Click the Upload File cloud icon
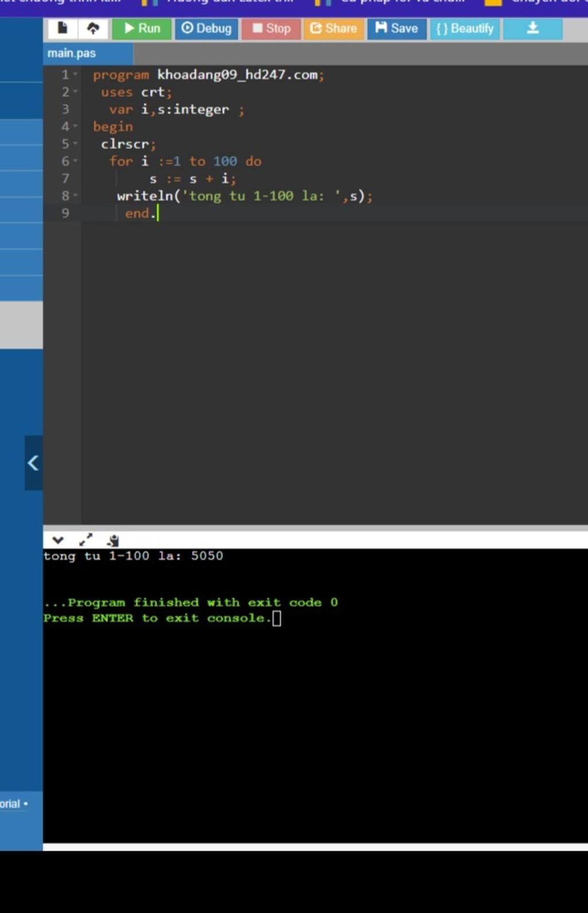The width and height of the screenshot is (588, 913). [x=93, y=28]
